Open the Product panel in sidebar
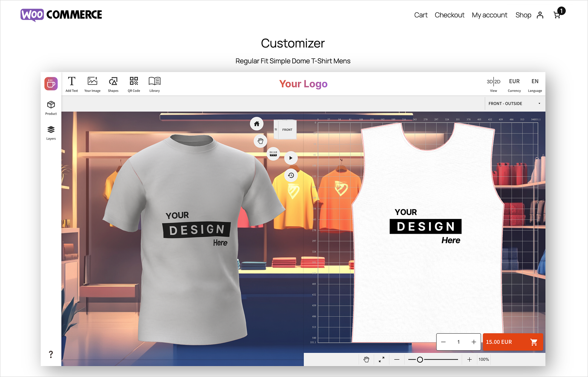This screenshot has height=377, width=588. coord(51,108)
